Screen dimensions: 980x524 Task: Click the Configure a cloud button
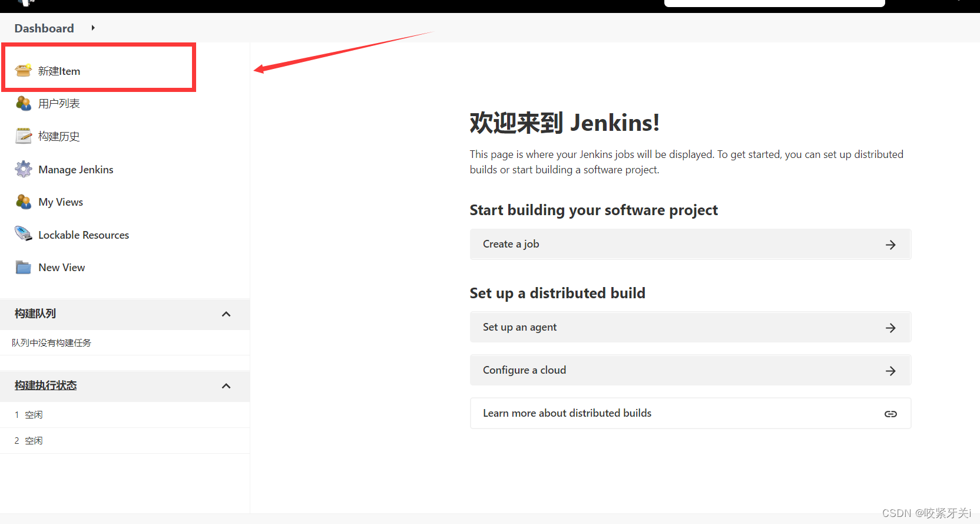690,370
